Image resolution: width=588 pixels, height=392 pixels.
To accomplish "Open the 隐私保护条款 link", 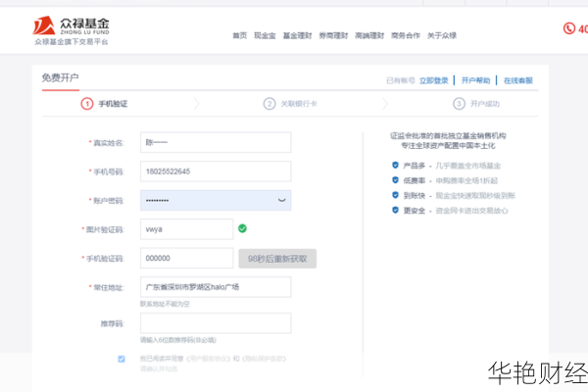I will point(264,359).
